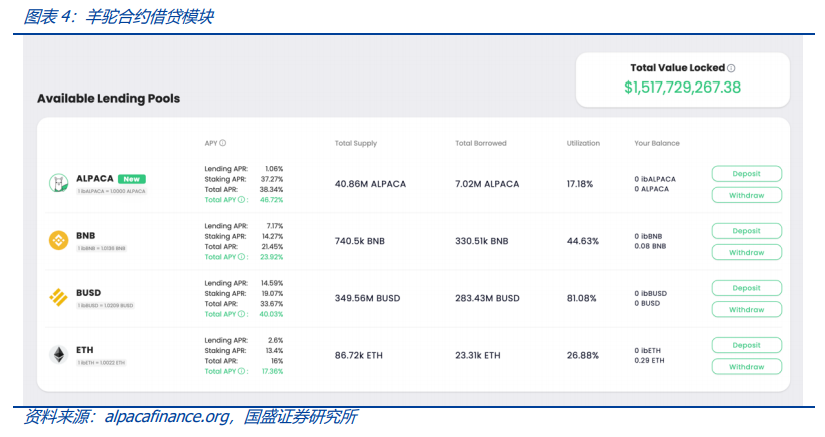Click the ETH diamond logo icon
The height and width of the screenshot is (437, 825).
click(x=58, y=354)
